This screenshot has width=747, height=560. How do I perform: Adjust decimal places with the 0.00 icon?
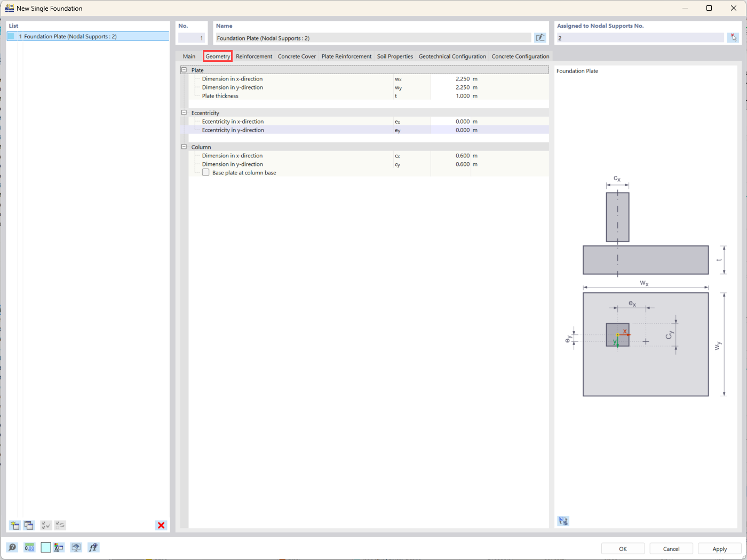[29, 547]
